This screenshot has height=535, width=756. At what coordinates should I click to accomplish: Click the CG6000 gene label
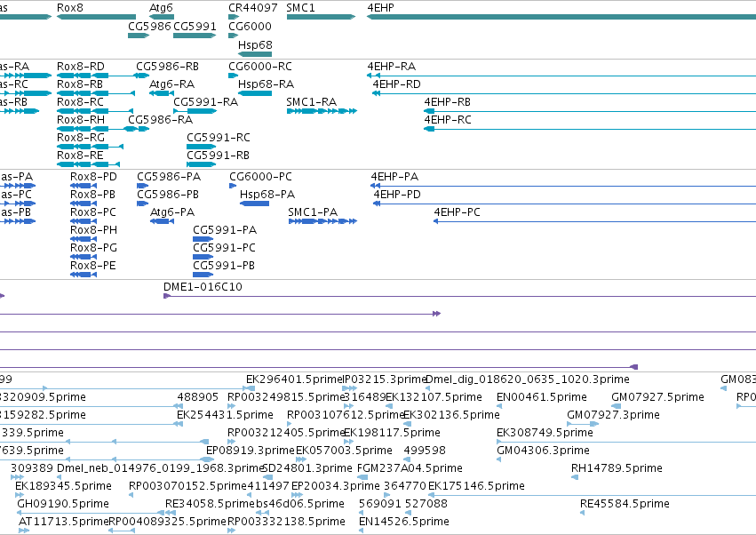click(250, 26)
